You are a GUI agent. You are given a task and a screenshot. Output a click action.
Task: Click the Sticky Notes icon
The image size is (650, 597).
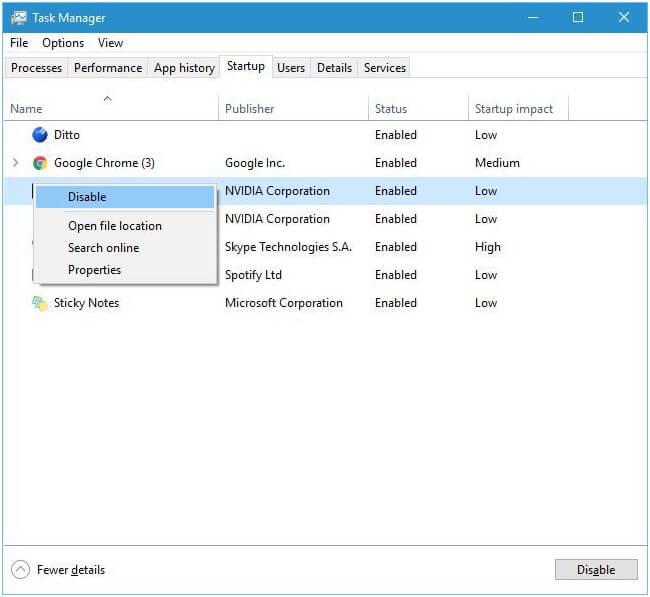(x=40, y=303)
